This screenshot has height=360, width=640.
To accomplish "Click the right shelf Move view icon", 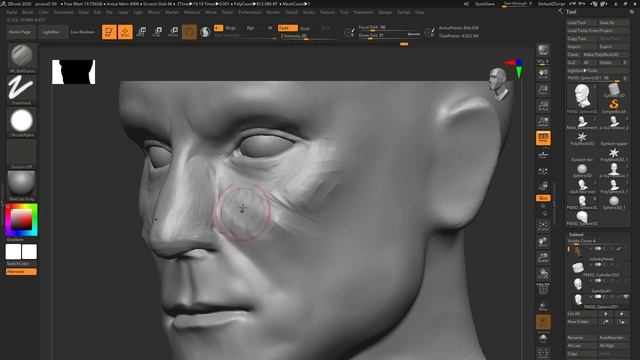I will pyautogui.click(x=543, y=242).
